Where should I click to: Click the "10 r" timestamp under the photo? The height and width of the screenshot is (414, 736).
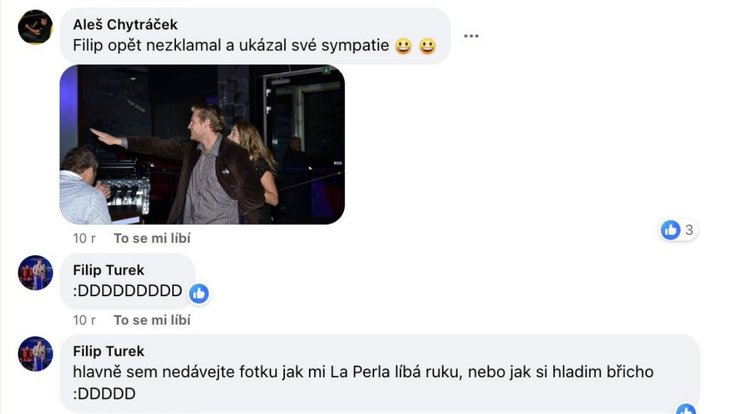pyautogui.click(x=85, y=238)
